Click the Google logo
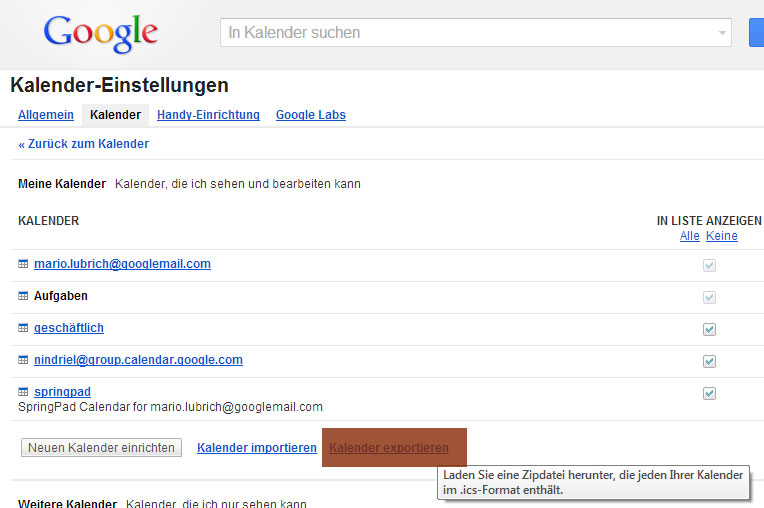 100,34
